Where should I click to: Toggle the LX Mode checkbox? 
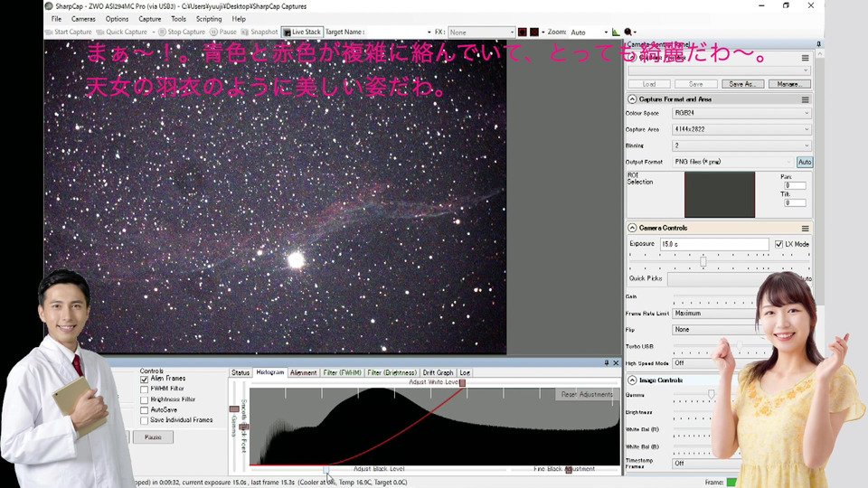click(779, 244)
